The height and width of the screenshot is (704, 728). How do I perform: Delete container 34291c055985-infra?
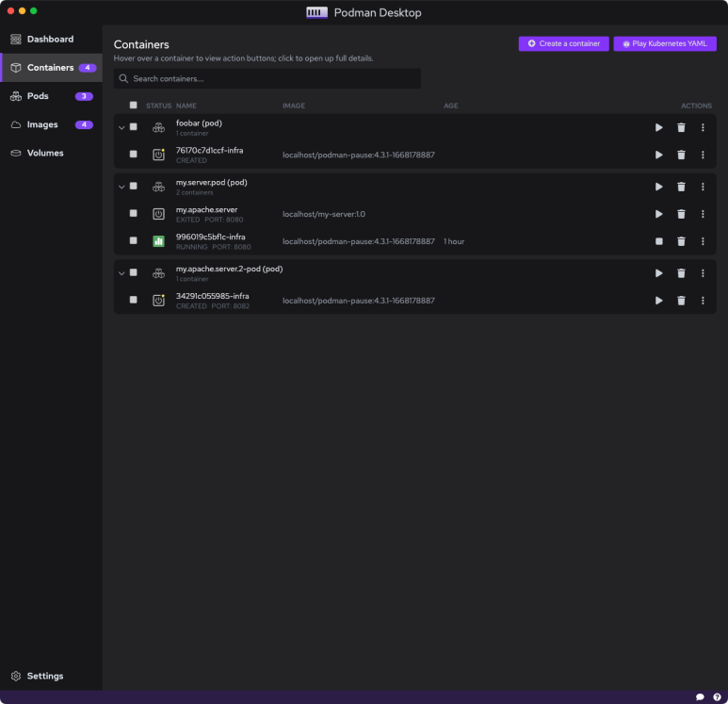pyautogui.click(x=681, y=301)
